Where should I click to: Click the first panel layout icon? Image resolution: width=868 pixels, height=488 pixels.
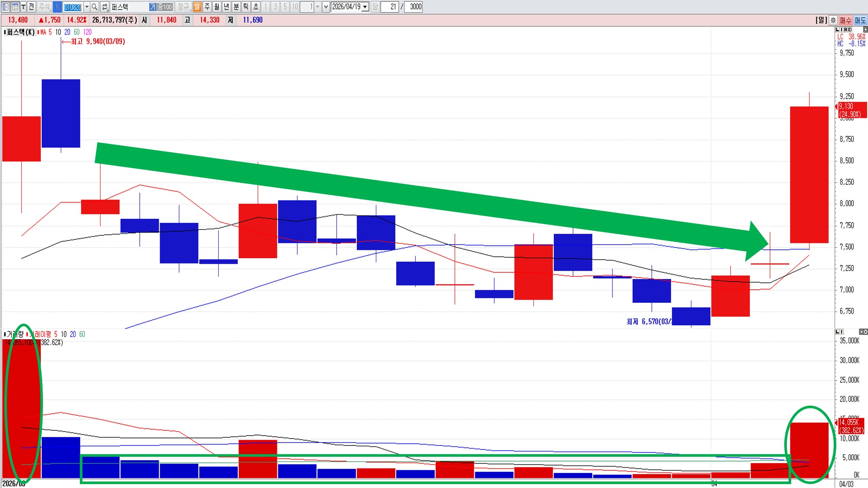tap(6, 7)
